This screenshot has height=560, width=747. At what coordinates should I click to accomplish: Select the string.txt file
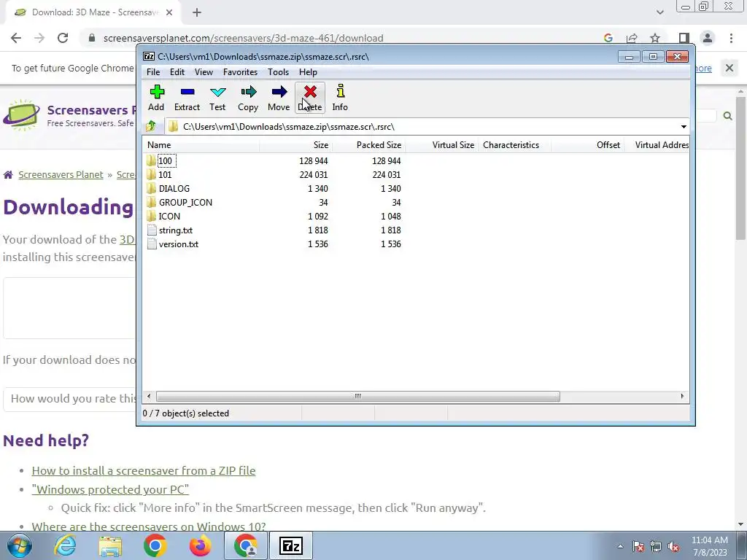point(176,230)
